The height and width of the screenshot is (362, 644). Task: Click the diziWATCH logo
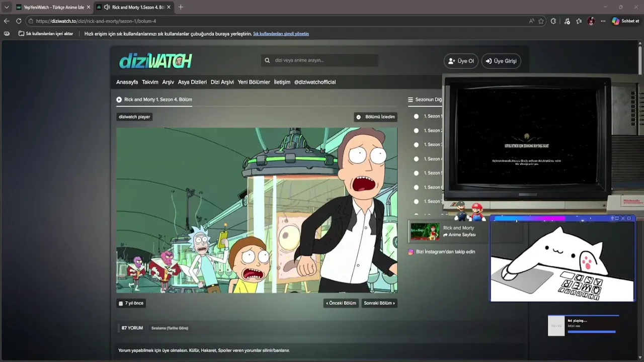155,61
